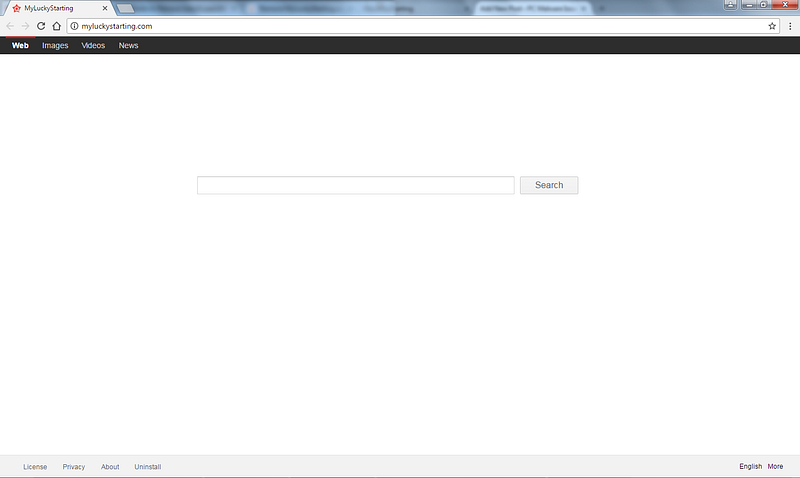Go back using the browser back arrow

10,26
